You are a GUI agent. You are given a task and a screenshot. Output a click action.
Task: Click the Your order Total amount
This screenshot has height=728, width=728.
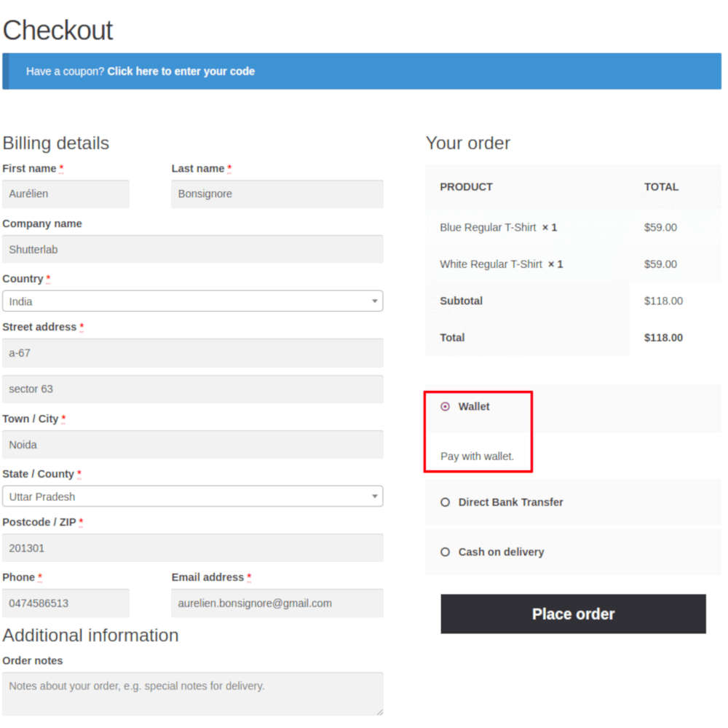tap(662, 337)
